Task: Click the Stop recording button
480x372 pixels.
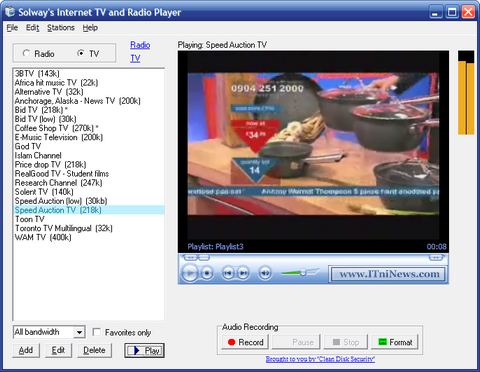Action: [x=346, y=342]
